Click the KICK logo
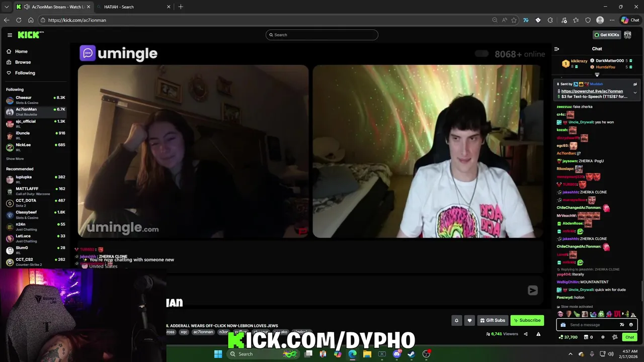644x362 pixels. tap(30, 35)
